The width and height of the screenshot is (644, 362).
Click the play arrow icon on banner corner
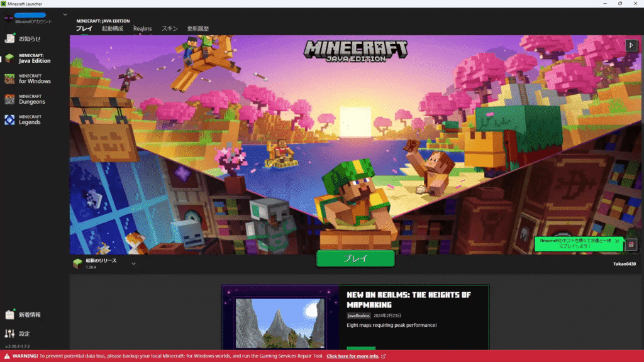click(x=631, y=45)
